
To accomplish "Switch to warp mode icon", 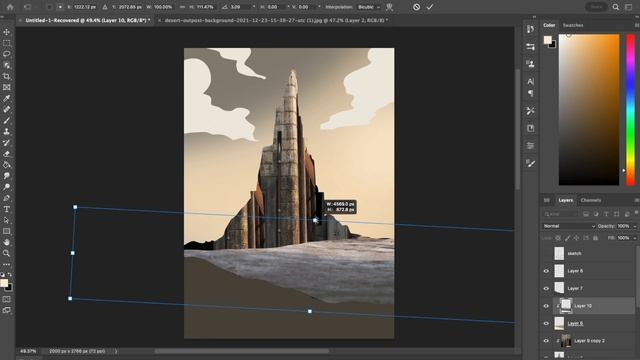I will pyautogui.click(x=390, y=7).
